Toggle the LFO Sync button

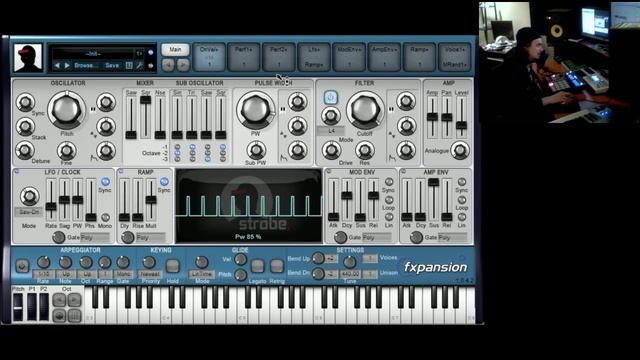[x=105, y=182]
